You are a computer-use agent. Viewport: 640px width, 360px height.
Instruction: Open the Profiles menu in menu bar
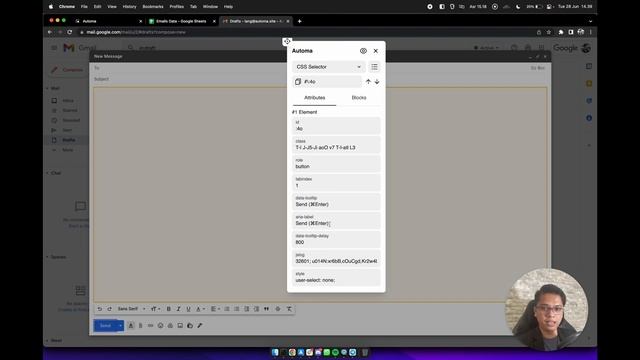tap(176, 7)
